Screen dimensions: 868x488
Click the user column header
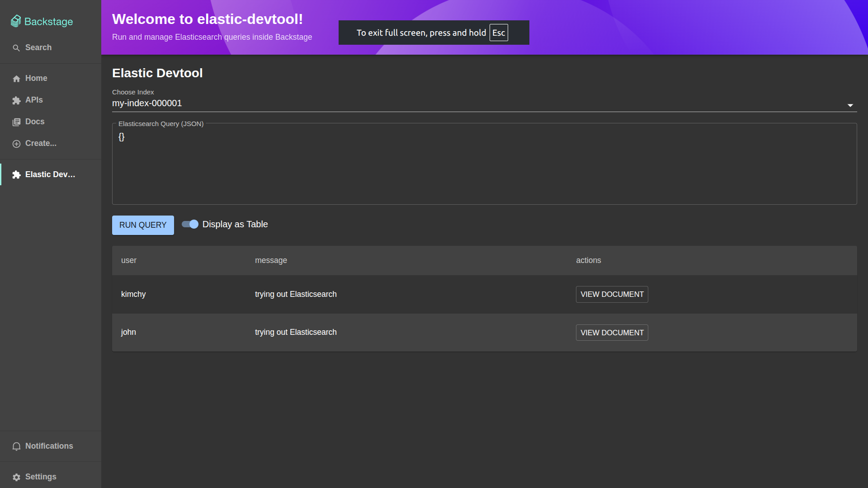[129, 260]
